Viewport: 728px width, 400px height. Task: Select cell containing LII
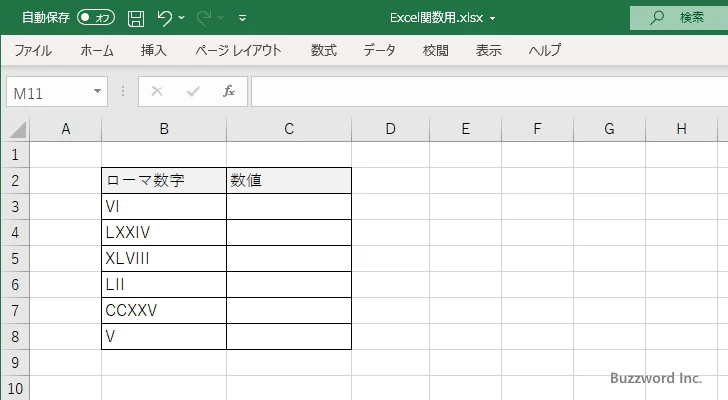click(x=164, y=284)
